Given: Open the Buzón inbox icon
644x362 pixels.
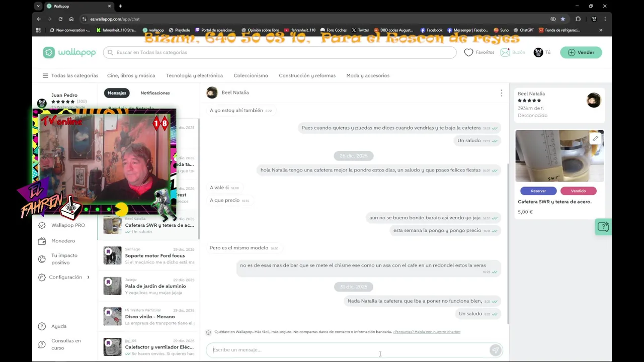Looking at the screenshot, I should click(x=505, y=52).
